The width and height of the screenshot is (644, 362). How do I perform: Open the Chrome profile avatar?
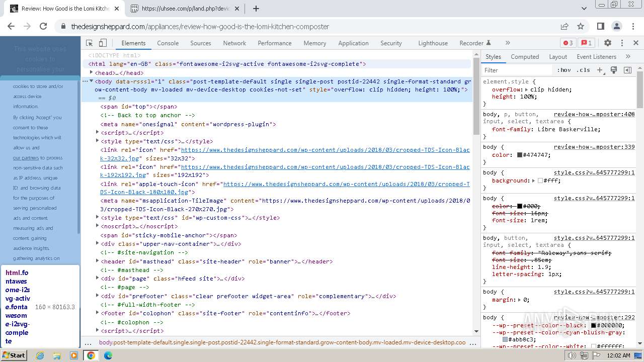[617, 26]
